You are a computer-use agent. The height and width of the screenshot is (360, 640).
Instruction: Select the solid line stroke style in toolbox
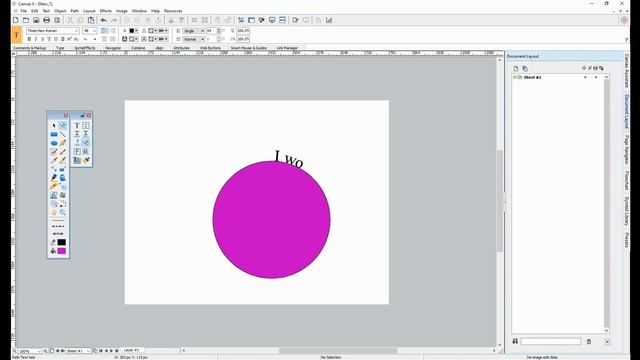tap(58, 220)
